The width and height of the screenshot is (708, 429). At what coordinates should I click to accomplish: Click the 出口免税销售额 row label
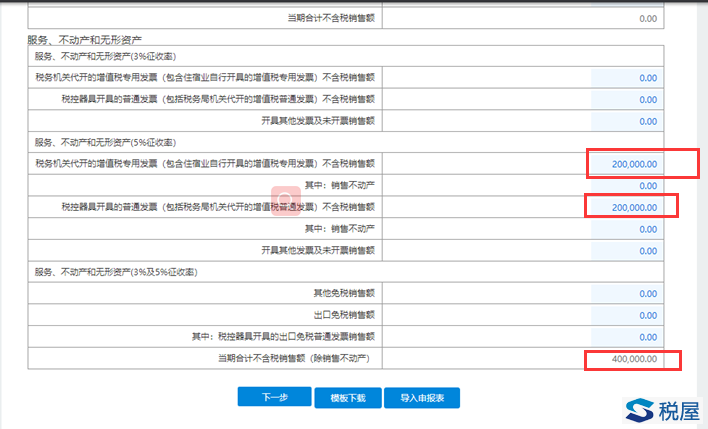[x=344, y=315]
